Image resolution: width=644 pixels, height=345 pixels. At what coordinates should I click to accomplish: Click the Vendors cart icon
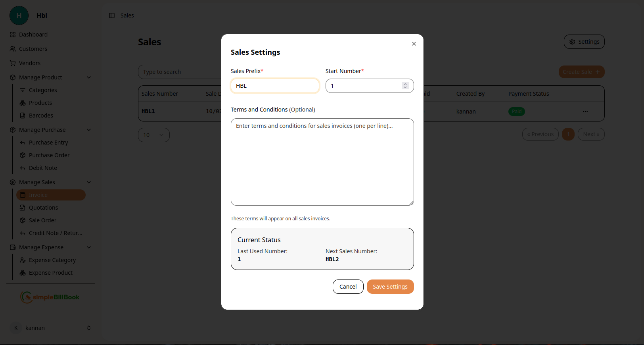click(x=13, y=63)
